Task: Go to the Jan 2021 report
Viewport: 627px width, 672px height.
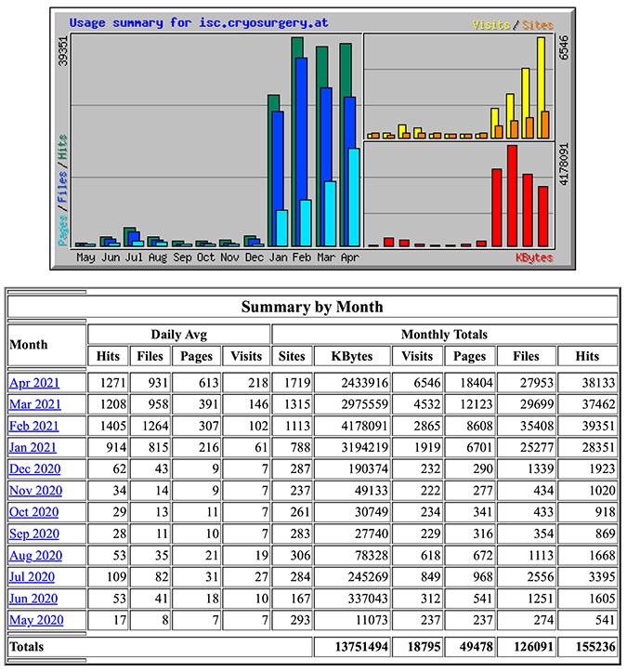Action: pos(35,447)
